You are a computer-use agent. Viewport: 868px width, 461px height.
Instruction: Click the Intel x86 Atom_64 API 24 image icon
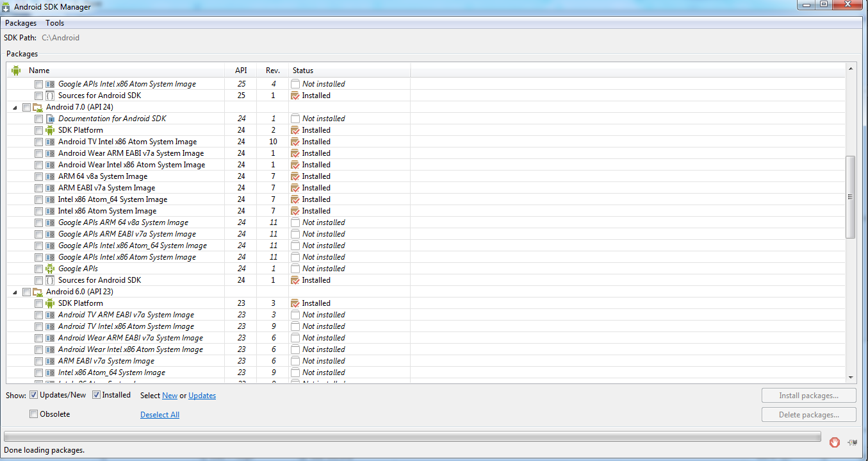click(x=50, y=199)
